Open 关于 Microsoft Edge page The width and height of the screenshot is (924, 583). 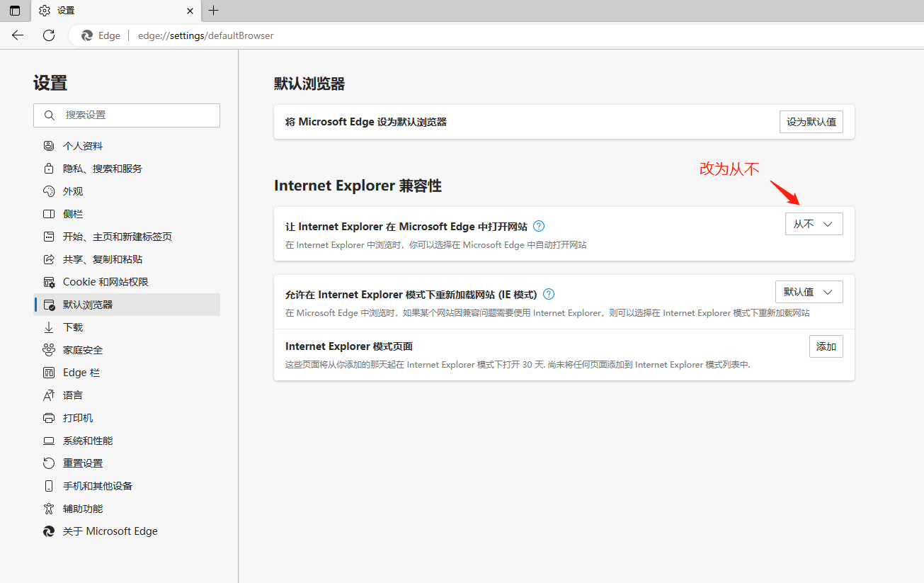point(127,531)
